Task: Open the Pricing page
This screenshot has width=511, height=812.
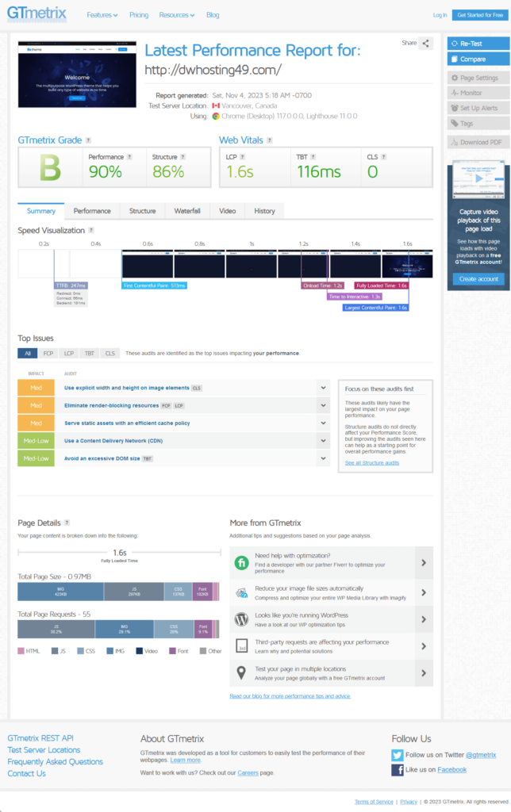Action: pyautogui.click(x=139, y=15)
